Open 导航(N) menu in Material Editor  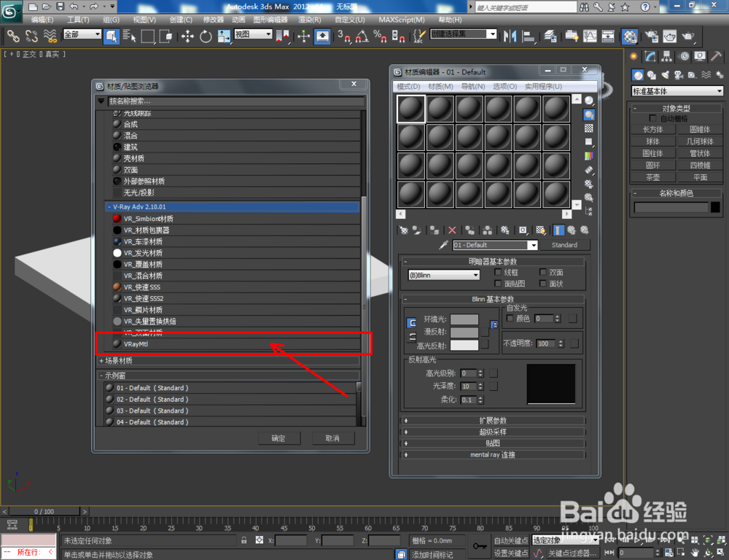point(473,87)
